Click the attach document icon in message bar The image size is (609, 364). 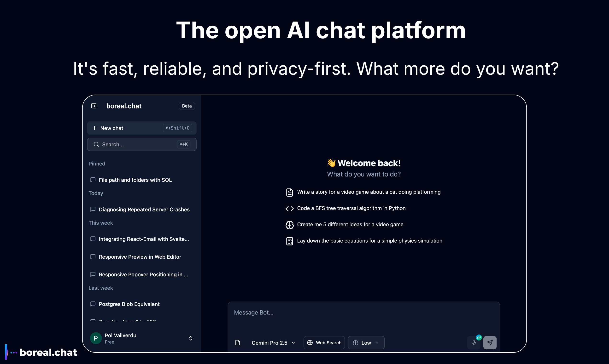point(237,343)
